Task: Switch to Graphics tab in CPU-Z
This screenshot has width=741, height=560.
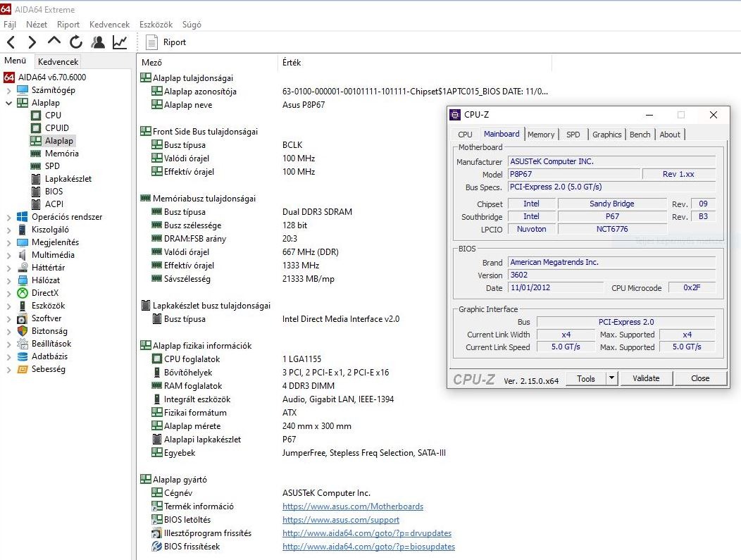Action: point(606,135)
